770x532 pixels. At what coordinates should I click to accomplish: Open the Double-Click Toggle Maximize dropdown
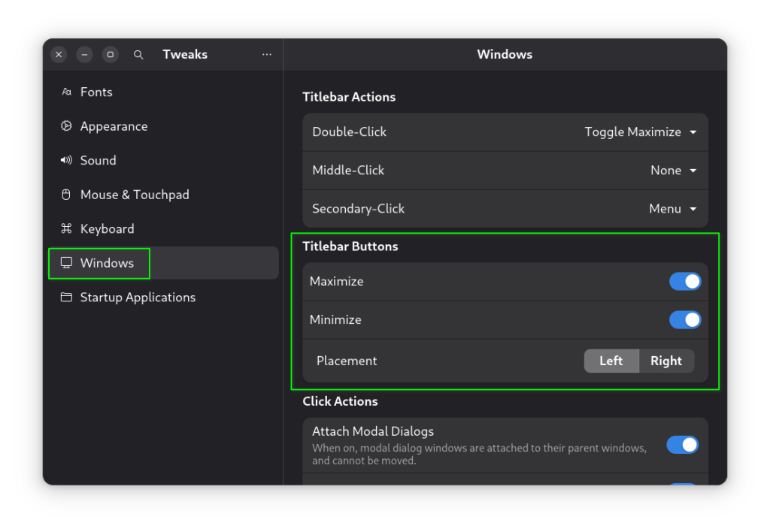tap(641, 132)
